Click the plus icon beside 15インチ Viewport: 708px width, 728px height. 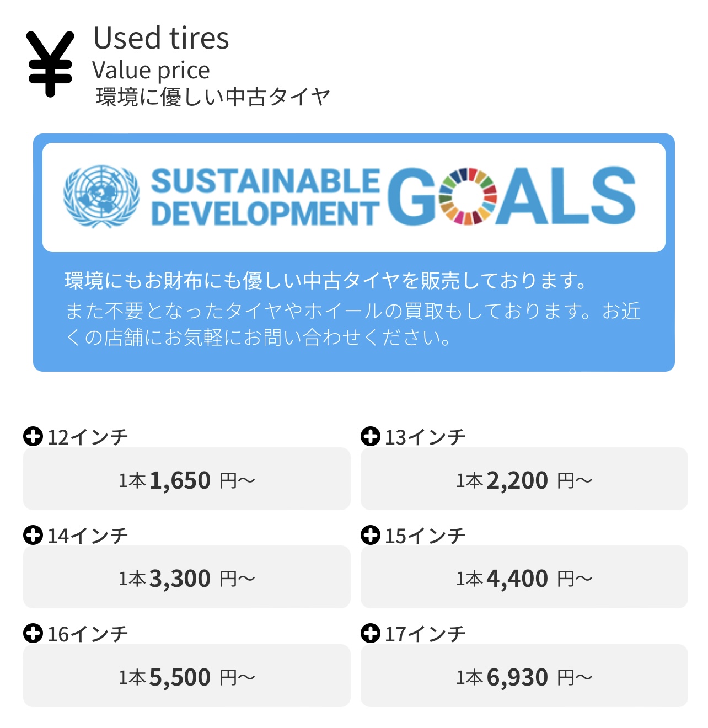click(x=371, y=535)
